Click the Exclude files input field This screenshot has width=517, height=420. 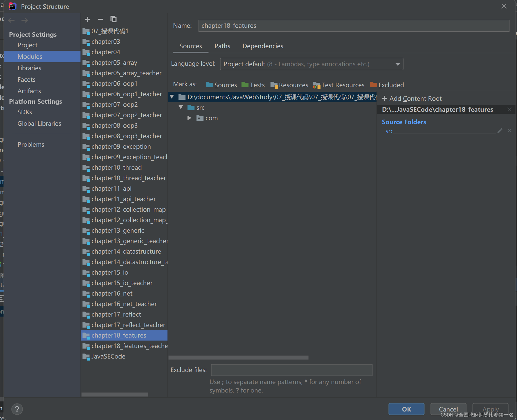point(291,370)
